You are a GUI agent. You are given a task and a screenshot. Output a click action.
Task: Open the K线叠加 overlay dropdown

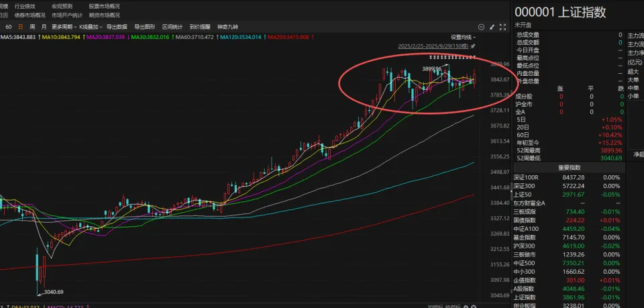coord(91,26)
